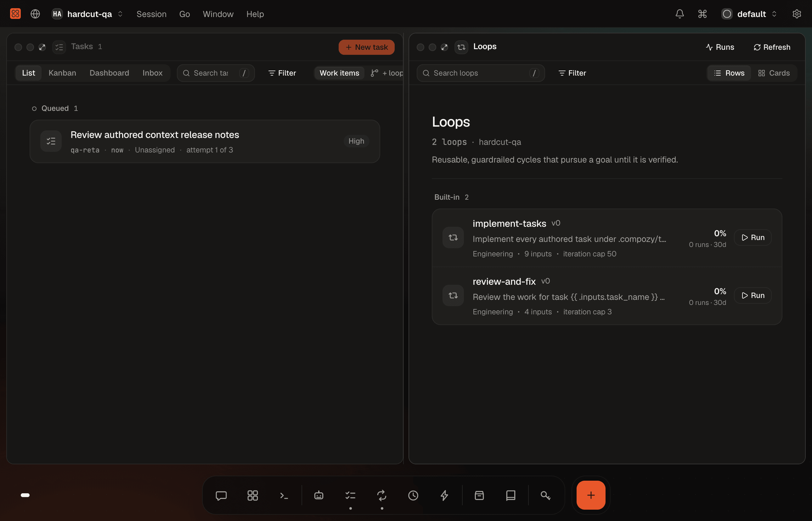
Task: Click the New task button
Action: (366, 47)
